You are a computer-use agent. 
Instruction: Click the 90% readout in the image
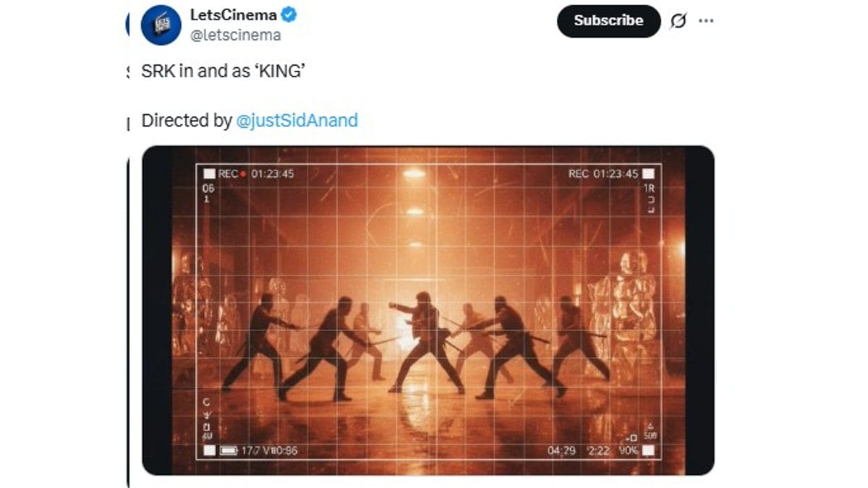(629, 451)
